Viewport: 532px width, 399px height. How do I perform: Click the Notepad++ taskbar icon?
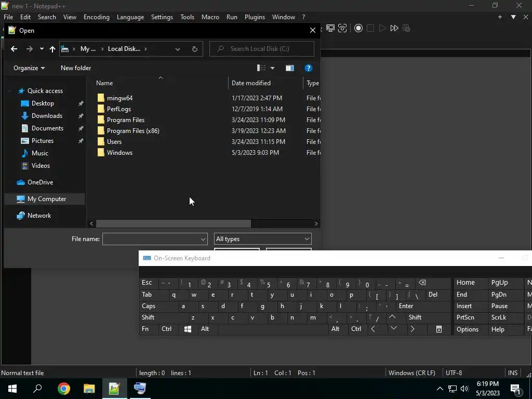point(114,388)
